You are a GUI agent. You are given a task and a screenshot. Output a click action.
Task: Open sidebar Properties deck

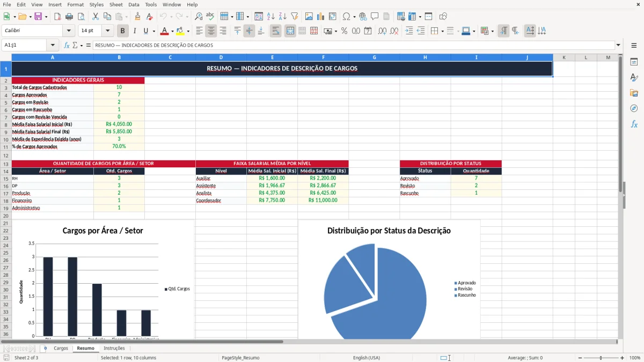coord(634,62)
